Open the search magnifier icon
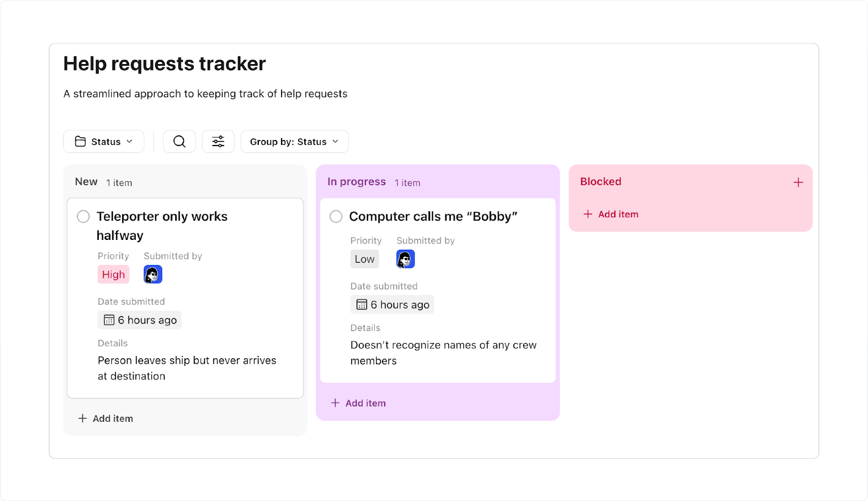 [x=179, y=141]
